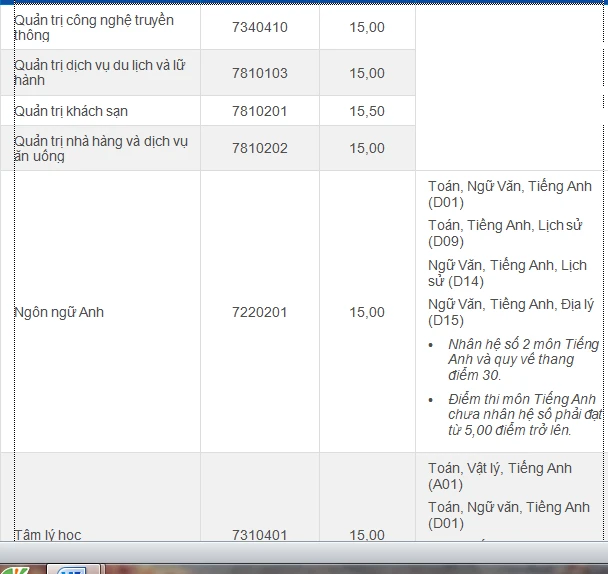The width and height of the screenshot is (608, 574).
Task: Click the major code 7810202
Action: click(259, 148)
